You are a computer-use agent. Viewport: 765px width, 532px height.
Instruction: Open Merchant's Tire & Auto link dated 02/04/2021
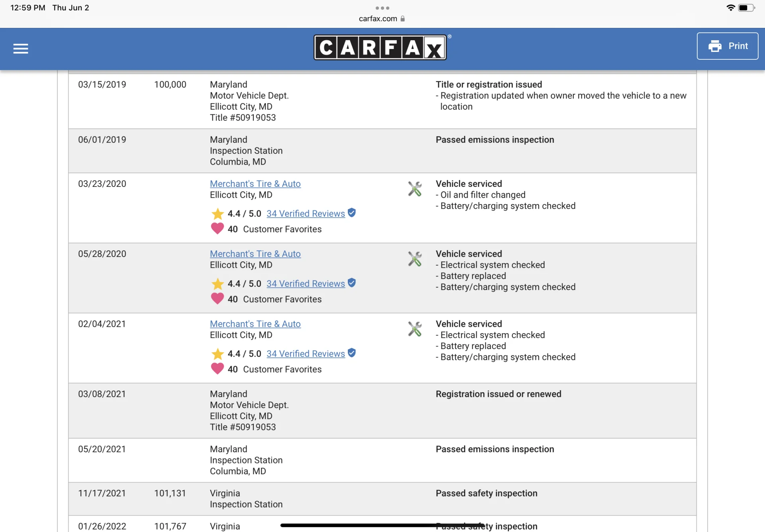point(255,324)
